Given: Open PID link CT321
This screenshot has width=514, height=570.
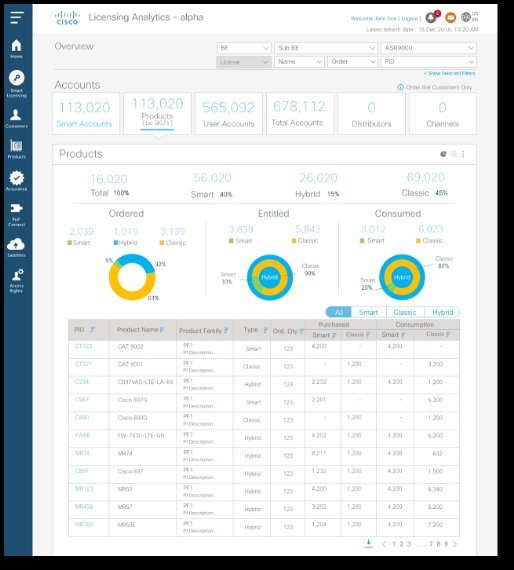Looking at the screenshot, I should (83, 364).
